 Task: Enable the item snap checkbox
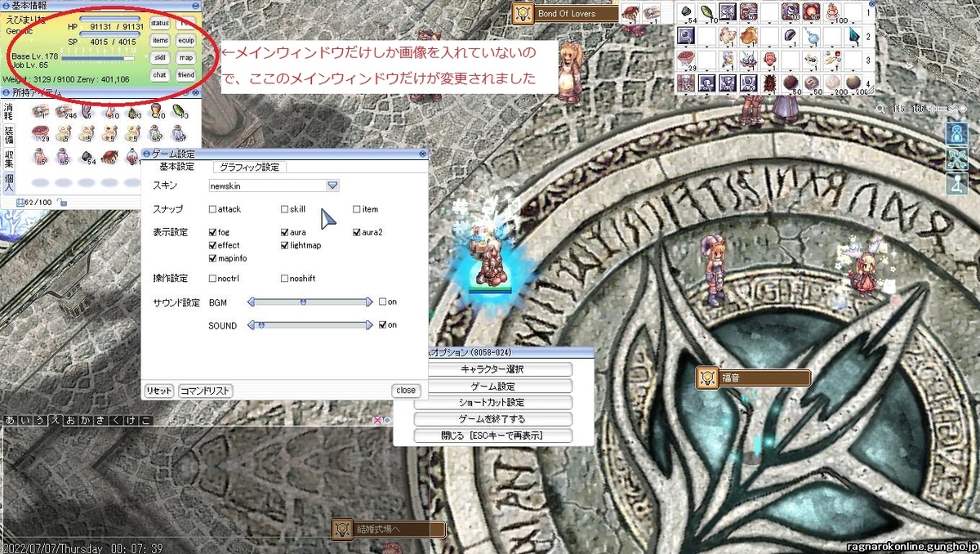coord(357,209)
